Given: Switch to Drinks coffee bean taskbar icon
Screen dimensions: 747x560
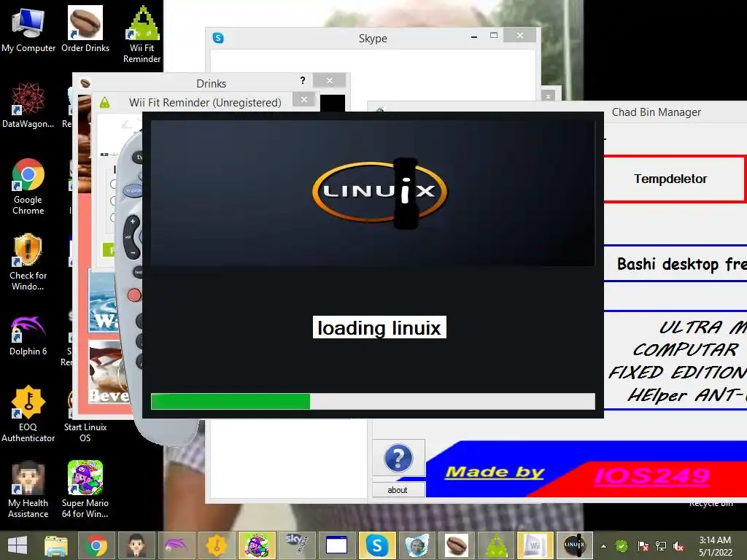Looking at the screenshot, I should point(457,545).
